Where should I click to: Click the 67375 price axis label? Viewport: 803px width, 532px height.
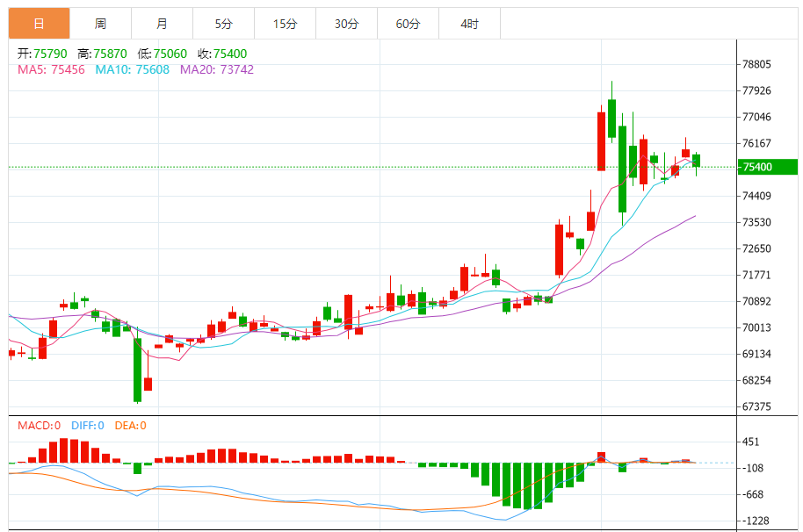click(756, 406)
